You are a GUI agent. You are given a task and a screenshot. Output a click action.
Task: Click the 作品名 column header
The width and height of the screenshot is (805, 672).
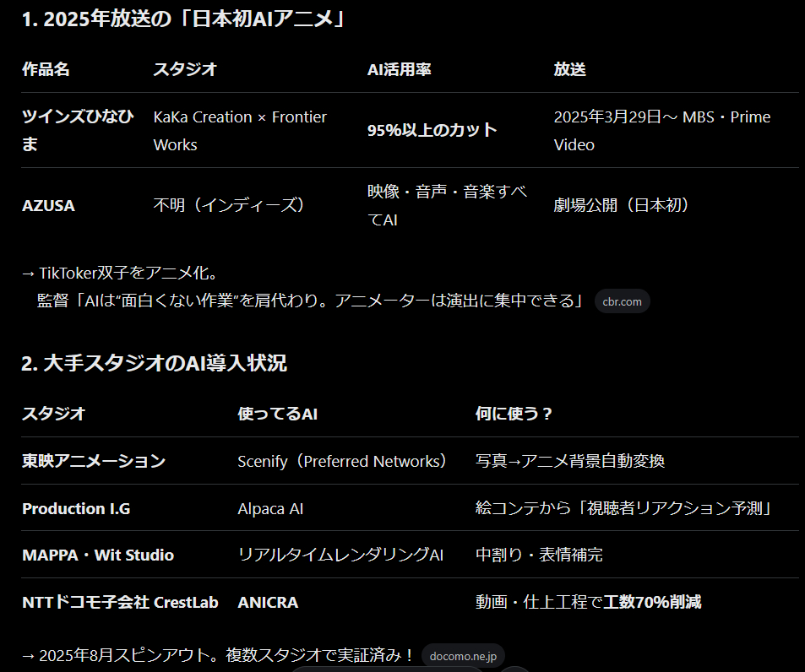click(x=46, y=69)
